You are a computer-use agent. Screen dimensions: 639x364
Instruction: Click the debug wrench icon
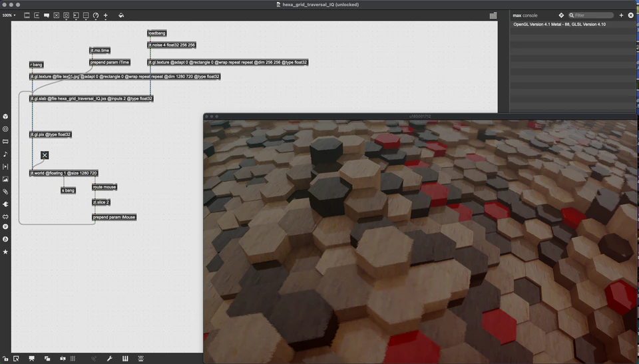point(110,359)
